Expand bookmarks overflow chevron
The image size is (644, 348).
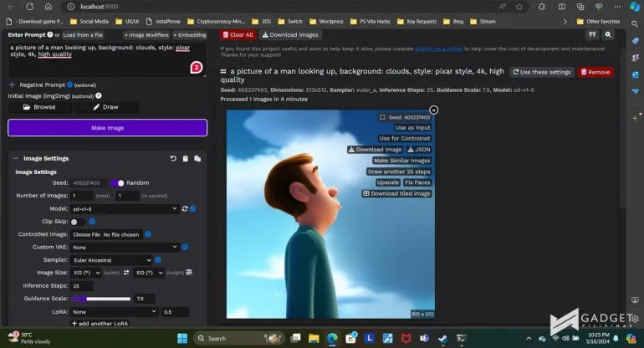pos(565,22)
